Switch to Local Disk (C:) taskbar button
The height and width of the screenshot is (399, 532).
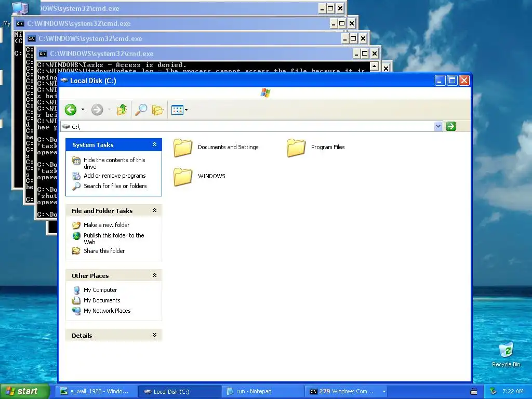pyautogui.click(x=180, y=392)
